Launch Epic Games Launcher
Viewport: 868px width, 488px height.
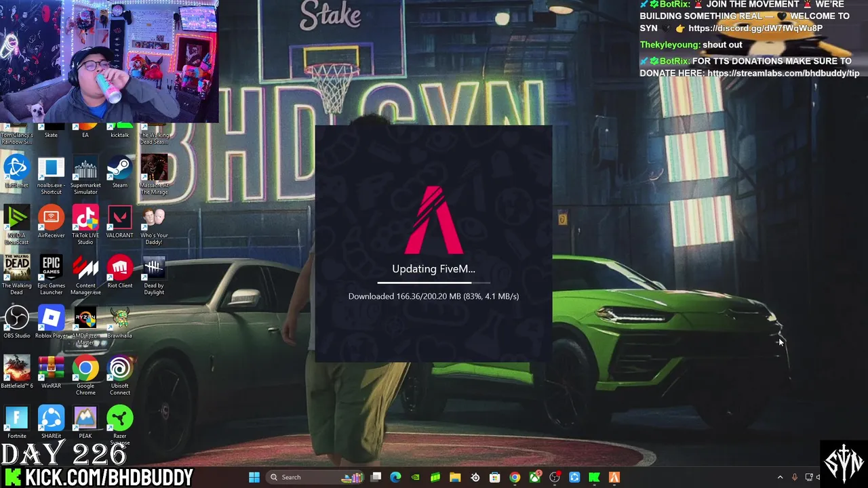pyautogui.click(x=51, y=276)
